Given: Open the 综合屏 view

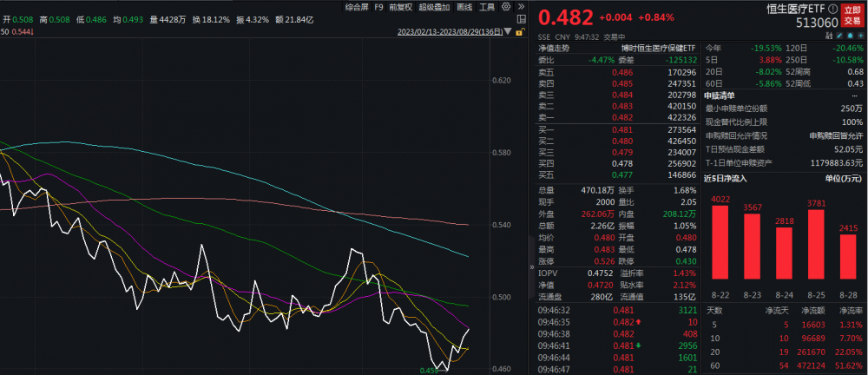Looking at the screenshot, I should tap(357, 7).
